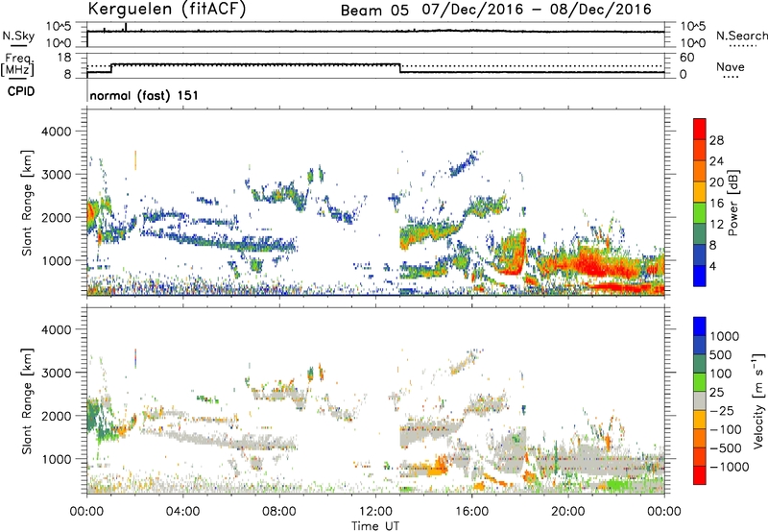Click the '08:00' time axis tick label
This screenshot has height=532, width=768.
pyautogui.click(x=278, y=512)
